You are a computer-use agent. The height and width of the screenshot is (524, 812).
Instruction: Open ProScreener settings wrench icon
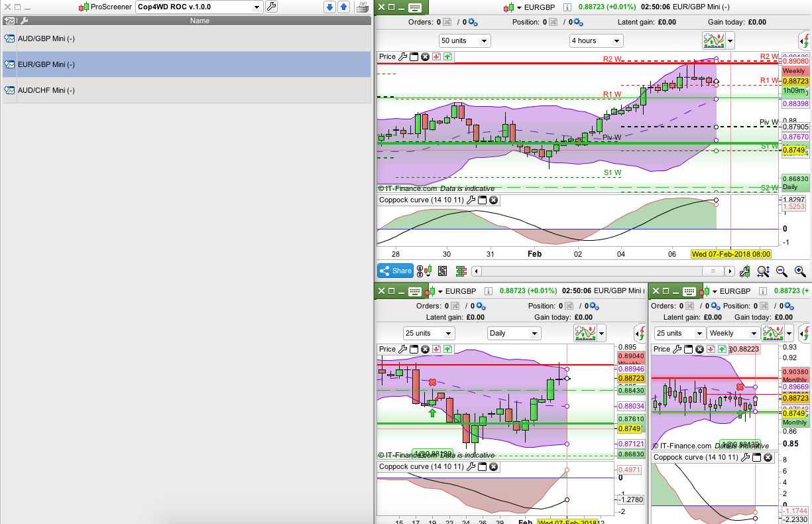[271, 7]
